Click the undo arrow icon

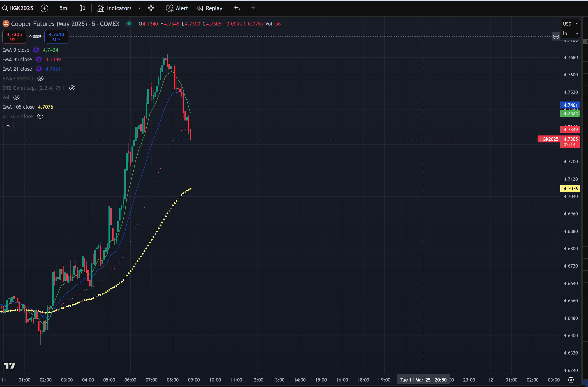coord(237,8)
